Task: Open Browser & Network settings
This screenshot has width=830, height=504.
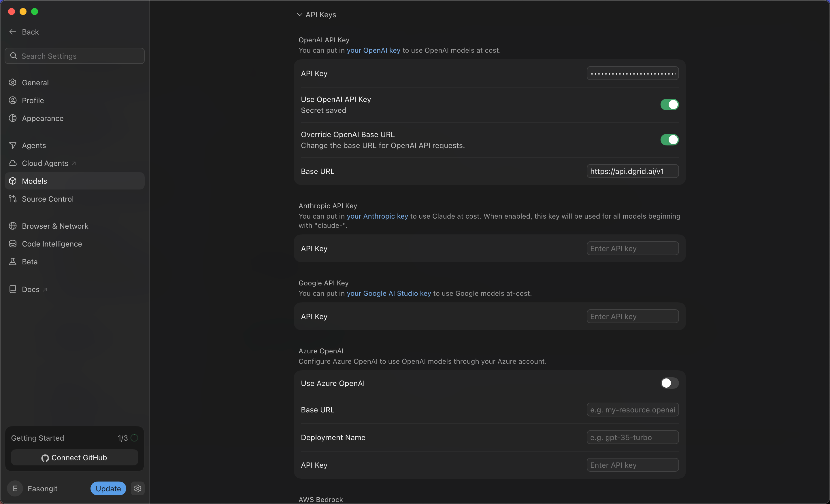Action: point(74,226)
